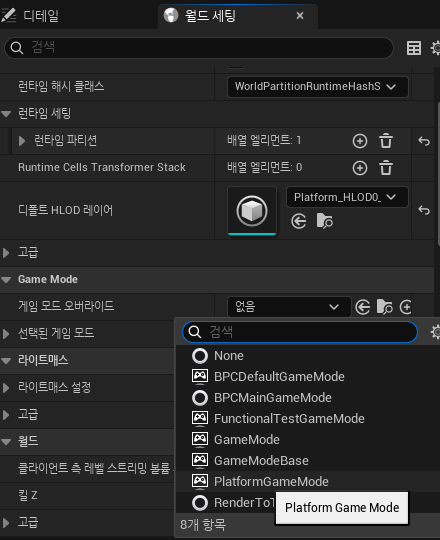Delete all elements of 런타임 파티션 array
Viewport: 440px width, 540px height.
pyautogui.click(x=386, y=141)
